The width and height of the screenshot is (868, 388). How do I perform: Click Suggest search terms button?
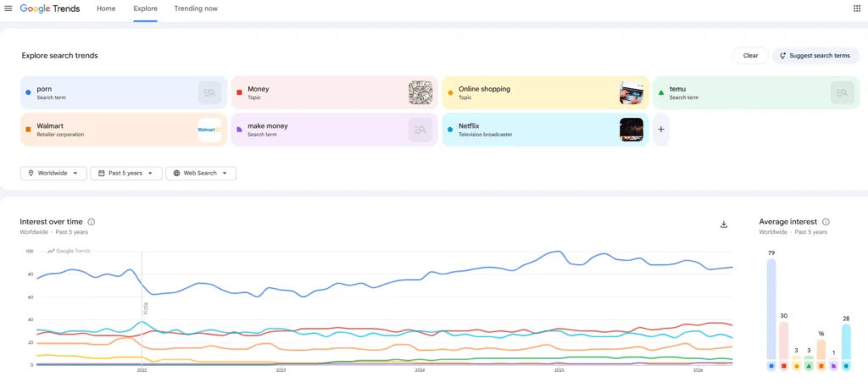815,55
